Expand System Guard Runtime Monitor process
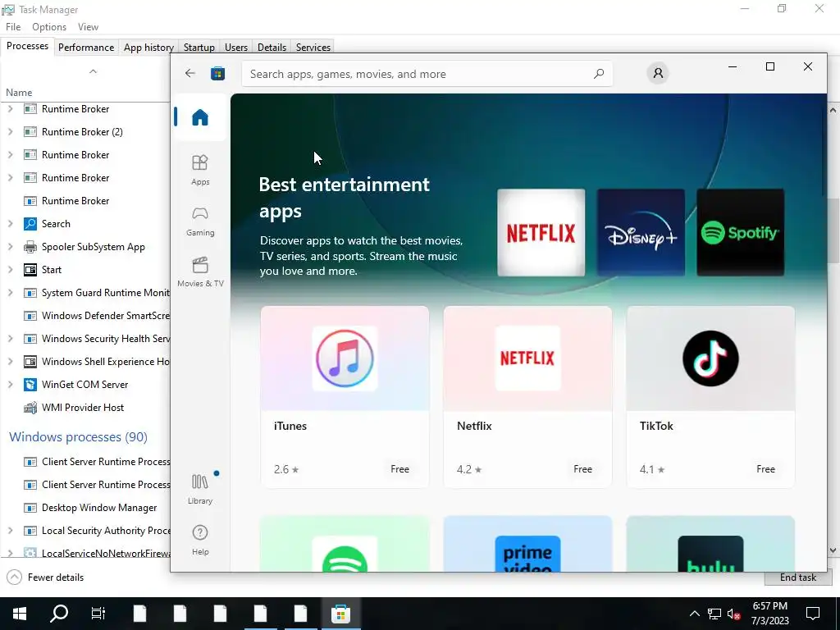840x630 pixels. click(10, 293)
